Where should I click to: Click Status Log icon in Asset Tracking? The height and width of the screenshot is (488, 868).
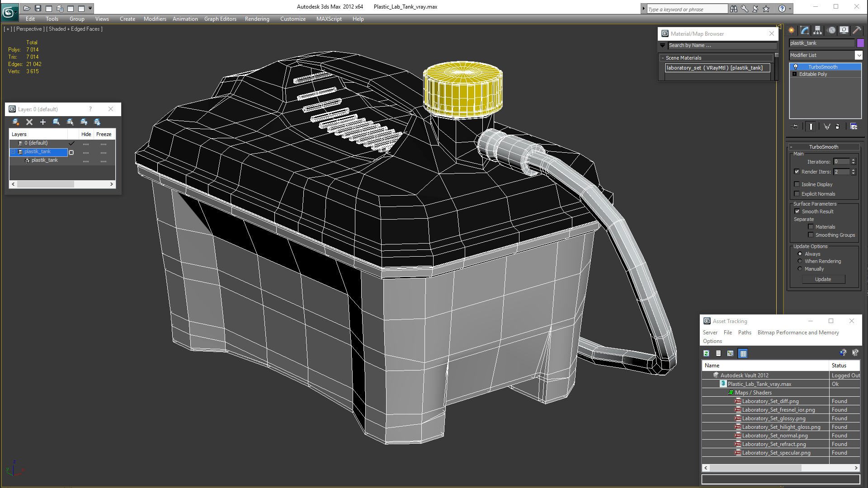(x=718, y=353)
